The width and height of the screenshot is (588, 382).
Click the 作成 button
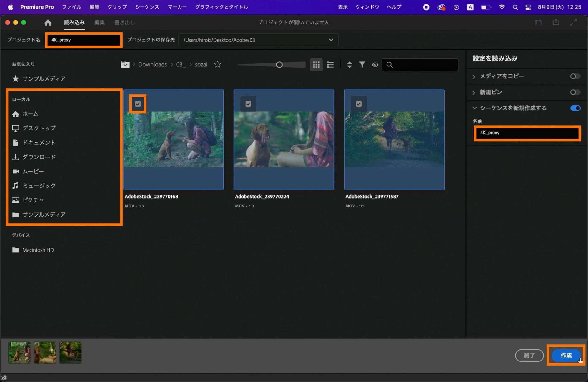pyautogui.click(x=566, y=356)
